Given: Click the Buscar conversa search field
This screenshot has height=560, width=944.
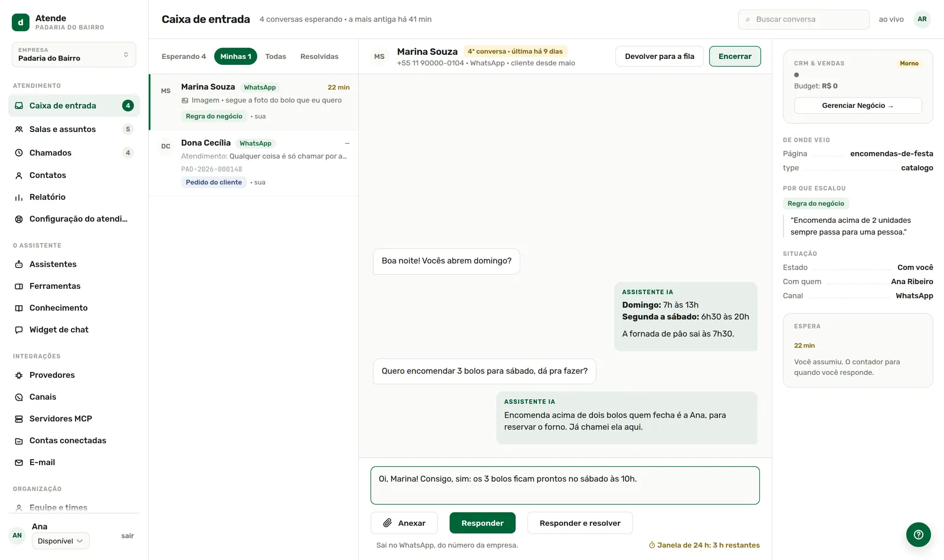Looking at the screenshot, I should (x=804, y=19).
